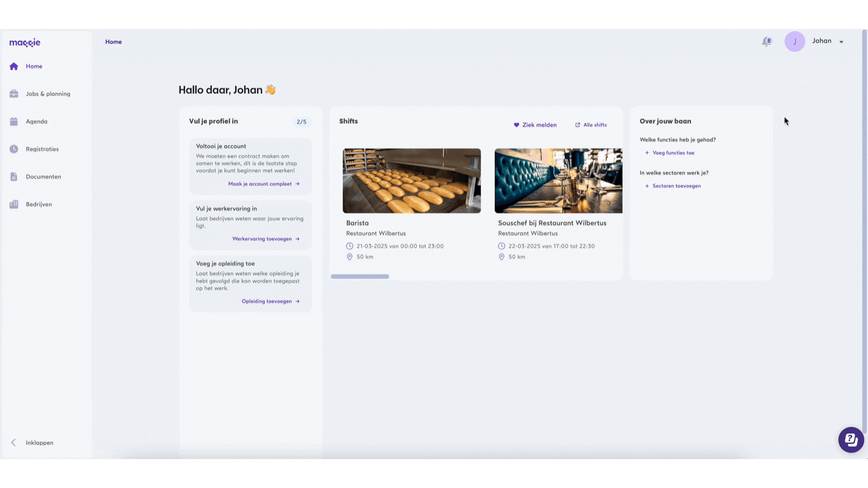Open the help chat bubble icon
This screenshot has height=488, width=868.
coord(851,440)
